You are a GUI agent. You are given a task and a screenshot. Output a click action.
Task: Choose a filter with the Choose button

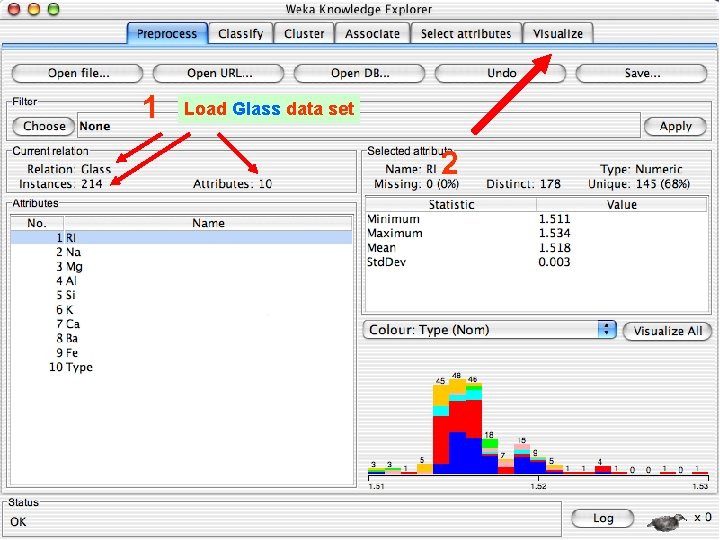[44, 126]
